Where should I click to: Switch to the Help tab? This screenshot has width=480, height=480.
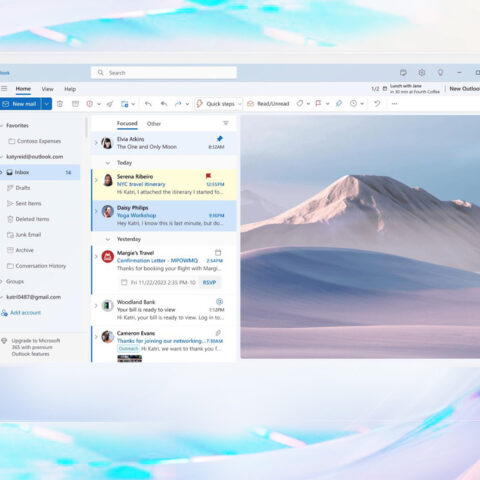[70, 89]
